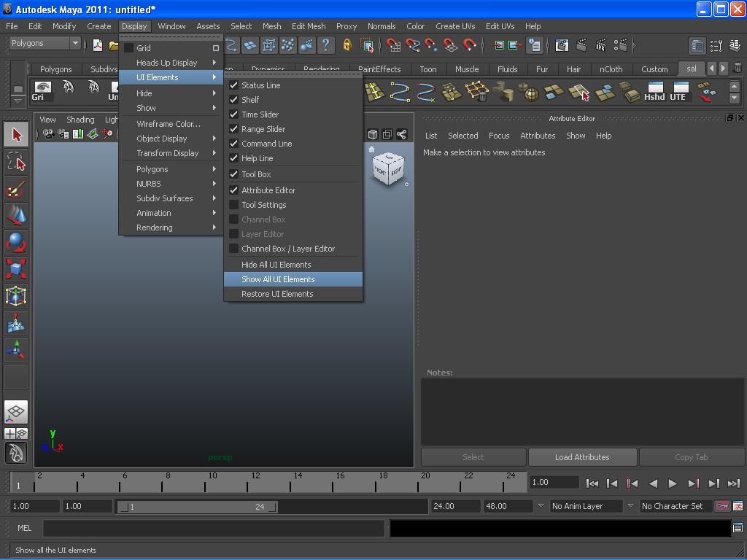Viewport: 747px width, 560px height.
Task: Expand the Hide submenu
Action: tap(171, 93)
